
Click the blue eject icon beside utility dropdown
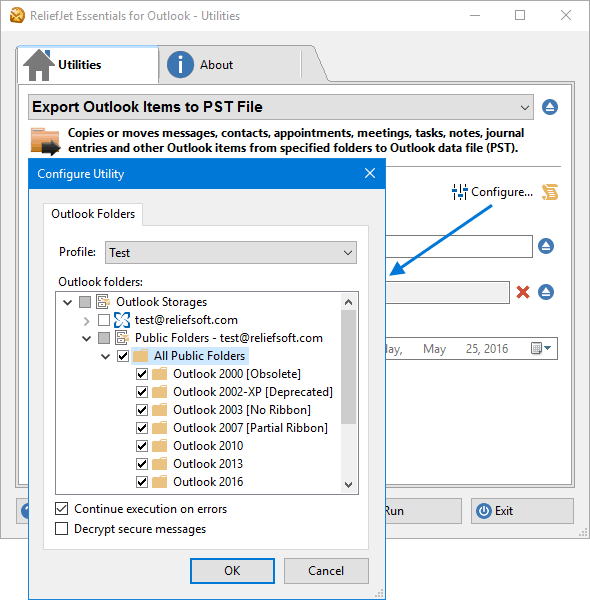tap(550, 107)
